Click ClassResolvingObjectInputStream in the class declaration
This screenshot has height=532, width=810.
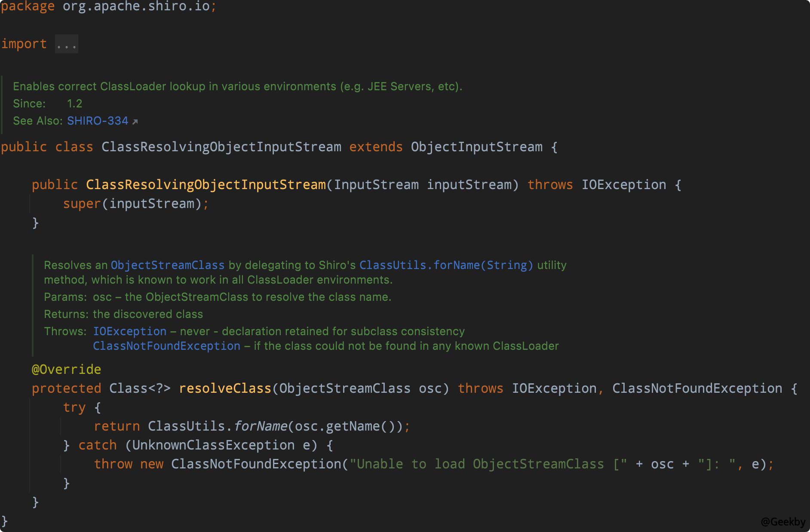[x=221, y=147]
